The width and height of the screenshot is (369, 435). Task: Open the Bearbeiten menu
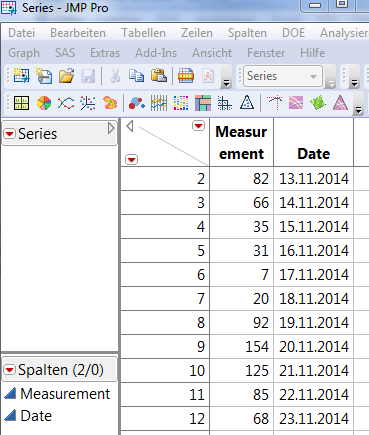click(78, 33)
